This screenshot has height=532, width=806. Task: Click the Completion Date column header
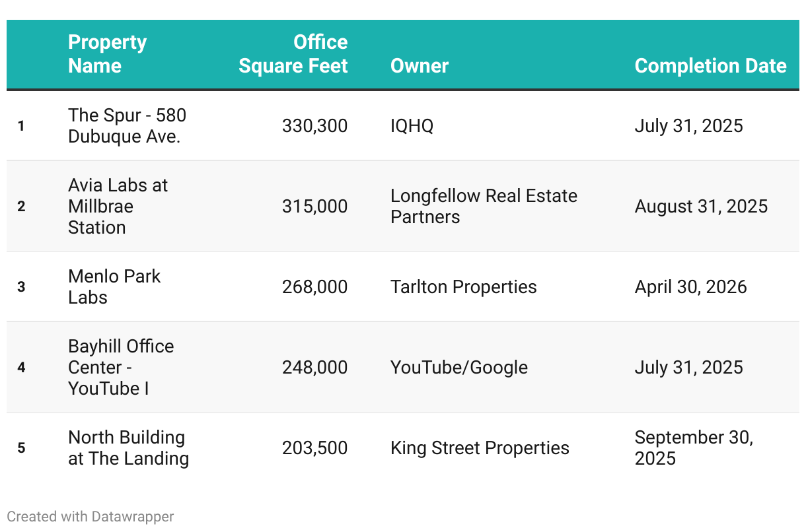point(710,66)
